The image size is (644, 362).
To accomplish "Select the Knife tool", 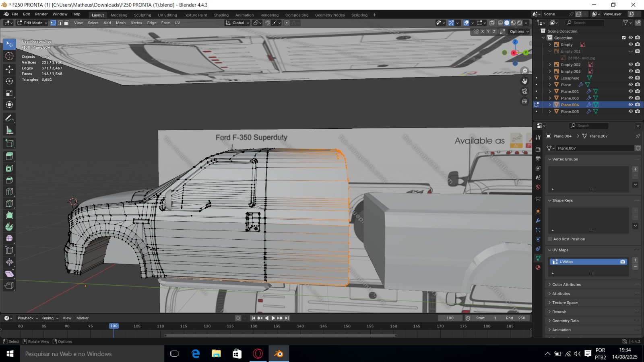I will (x=9, y=204).
